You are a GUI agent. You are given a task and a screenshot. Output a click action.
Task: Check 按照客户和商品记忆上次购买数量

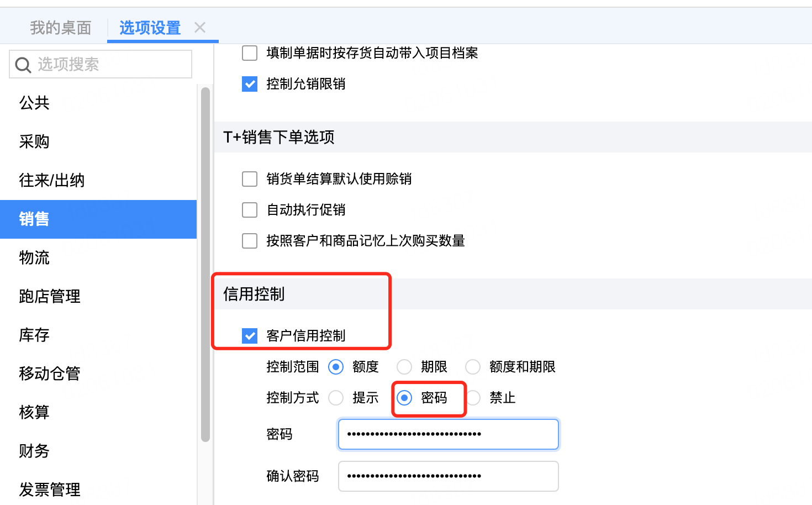click(250, 241)
